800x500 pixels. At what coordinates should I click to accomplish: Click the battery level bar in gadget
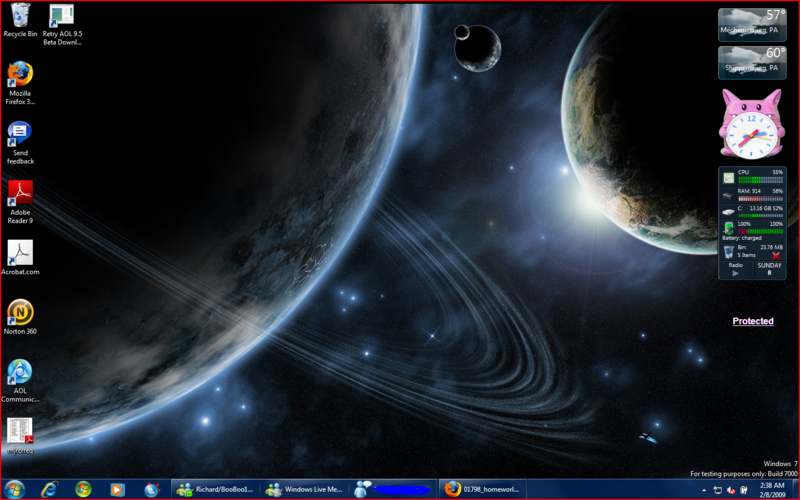(x=760, y=231)
